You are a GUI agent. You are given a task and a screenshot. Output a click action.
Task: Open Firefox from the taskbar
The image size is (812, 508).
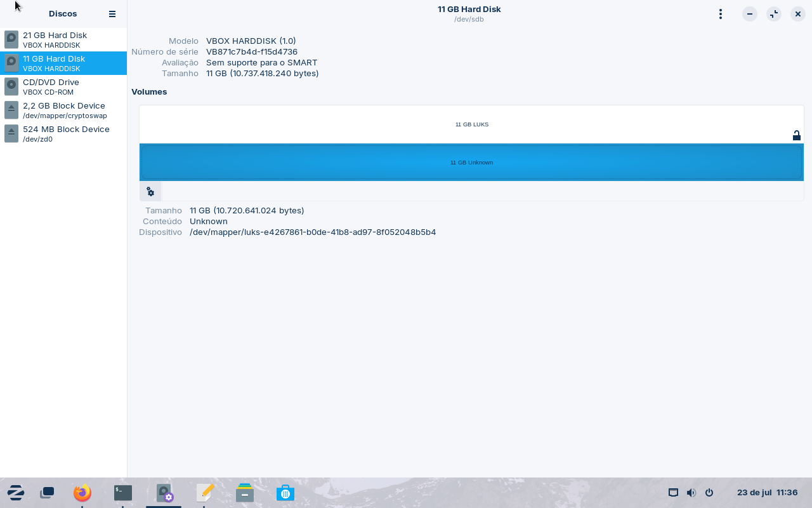pos(82,493)
